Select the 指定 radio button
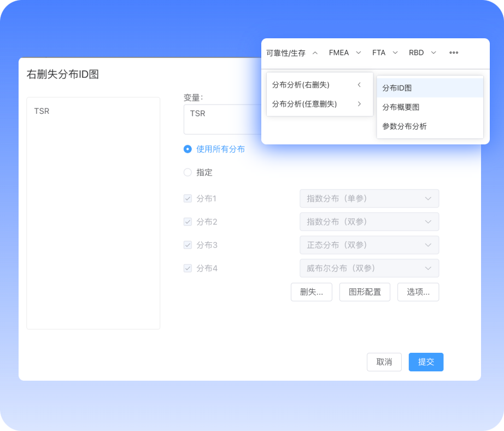 pos(187,172)
